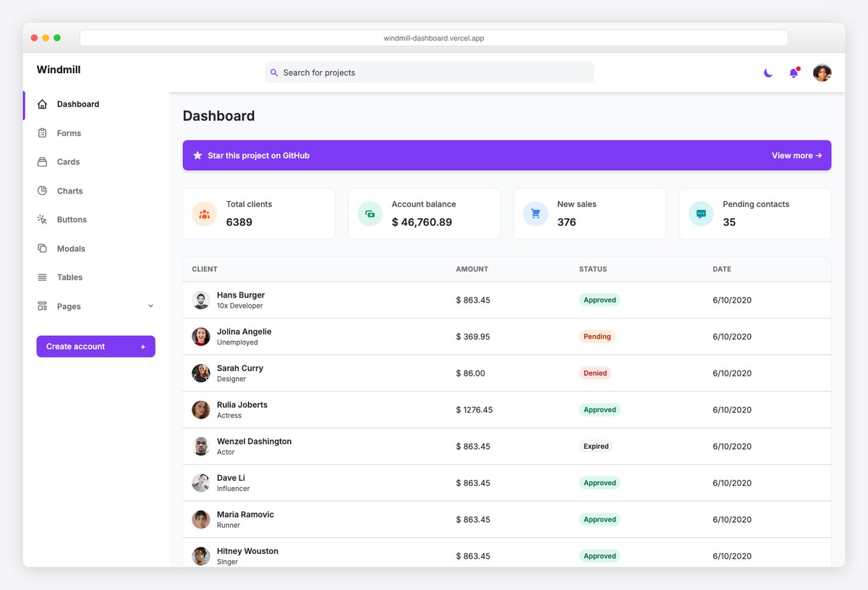Click the $ 86.00 amount
This screenshot has height=590, width=868.
[x=470, y=373]
